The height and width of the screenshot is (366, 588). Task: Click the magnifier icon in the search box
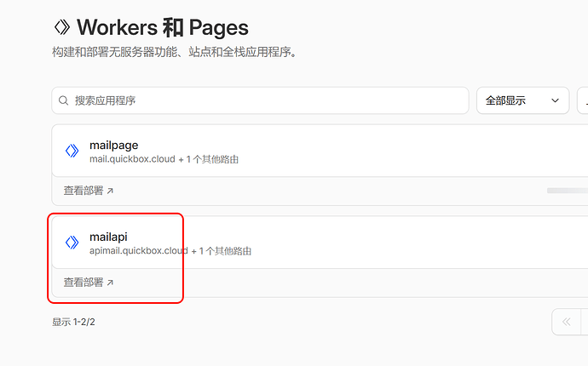tap(63, 100)
